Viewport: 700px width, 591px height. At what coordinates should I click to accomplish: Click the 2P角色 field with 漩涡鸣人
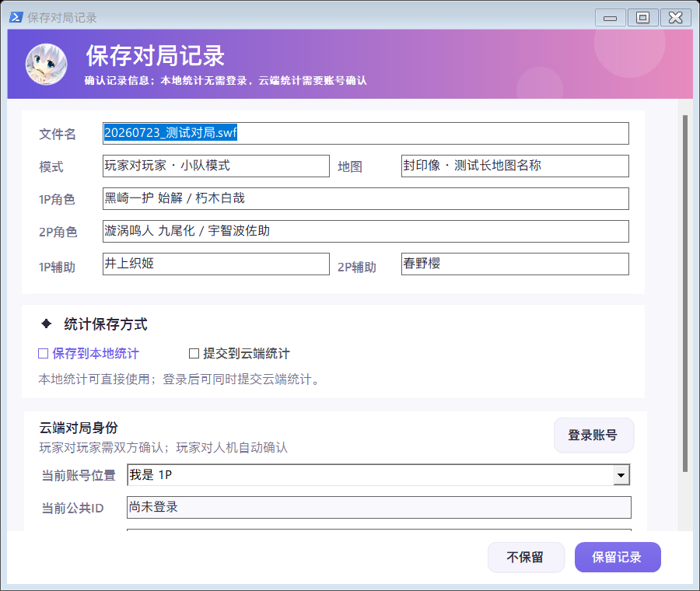pos(366,231)
